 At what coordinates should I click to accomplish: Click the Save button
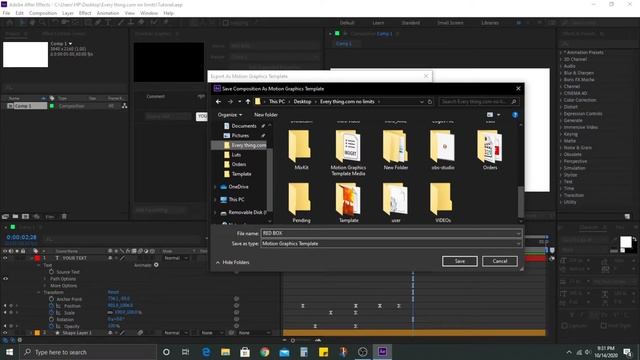[x=460, y=261]
